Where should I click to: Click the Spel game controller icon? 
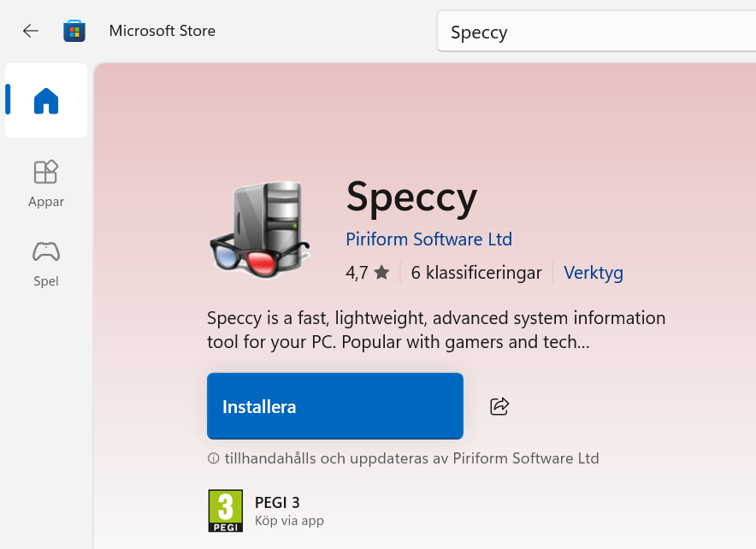[x=45, y=251]
